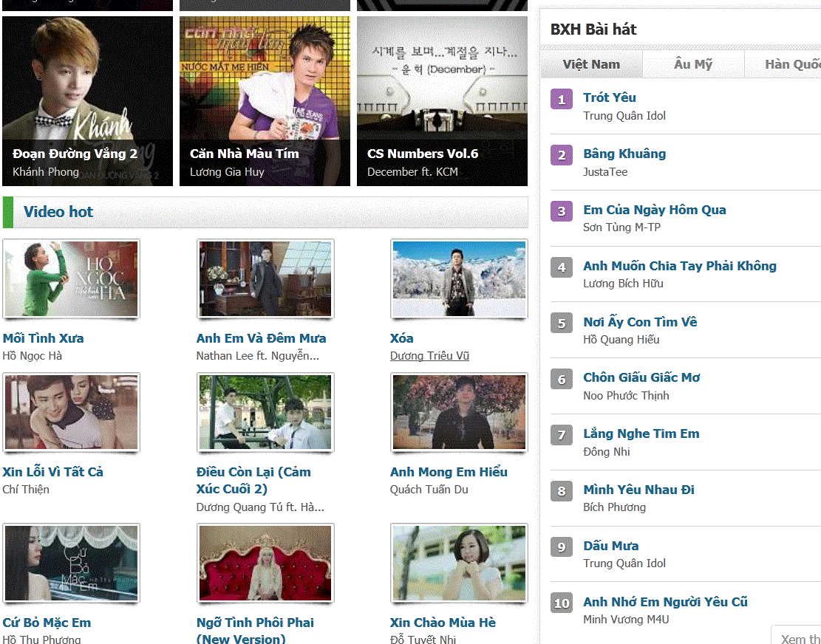Viewport: 821px width, 644px height.
Task: Switch to the Âu Mỹ chart tab
Action: [x=692, y=64]
